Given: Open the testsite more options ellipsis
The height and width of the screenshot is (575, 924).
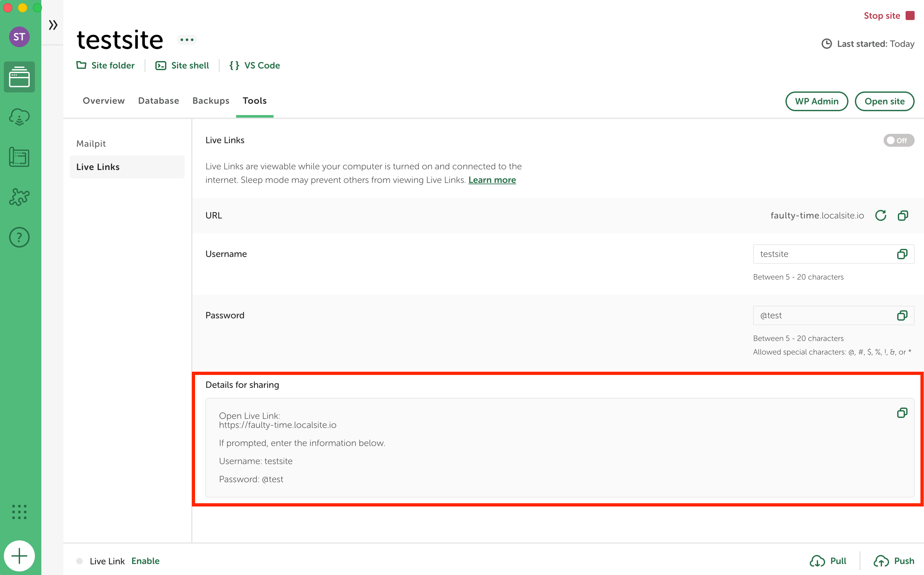Looking at the screenshot, I should click(x=187, y=39).
